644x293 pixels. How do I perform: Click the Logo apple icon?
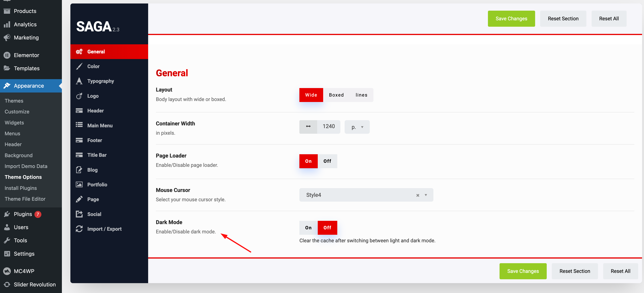tap(79, 96)
